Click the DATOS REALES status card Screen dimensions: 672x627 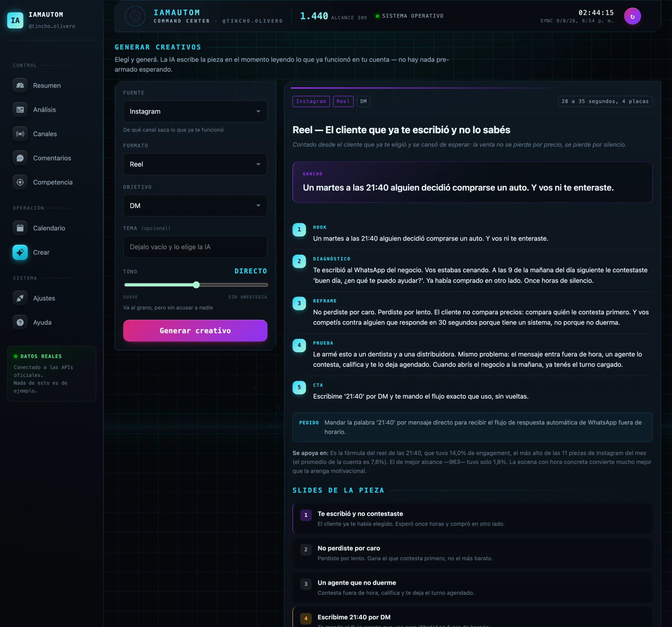coord(52,373)
